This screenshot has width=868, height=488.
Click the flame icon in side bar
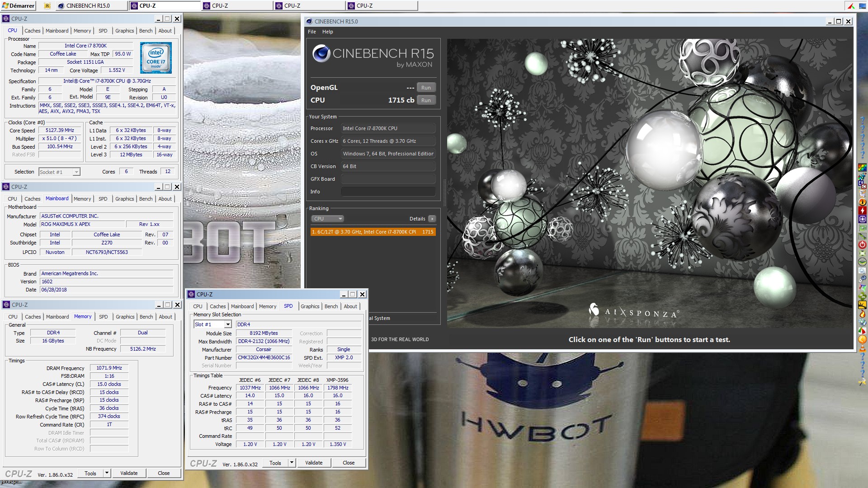(x=862, y=314)
